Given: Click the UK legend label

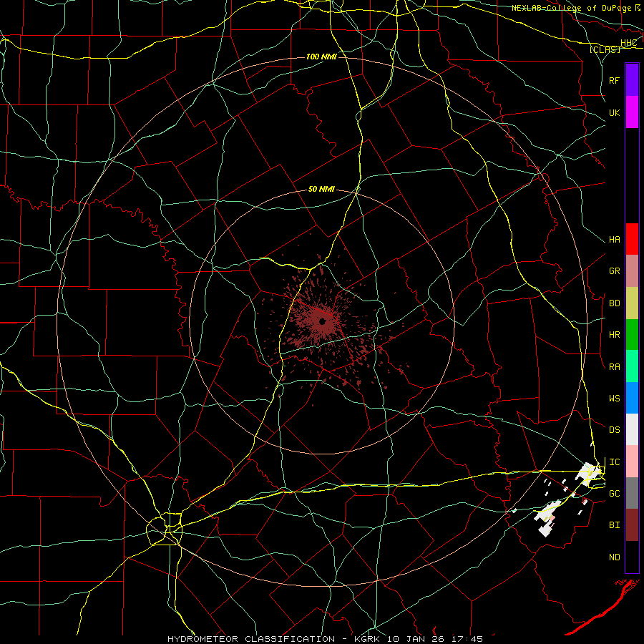Looking at the screenshot, I should pos(614,112).
